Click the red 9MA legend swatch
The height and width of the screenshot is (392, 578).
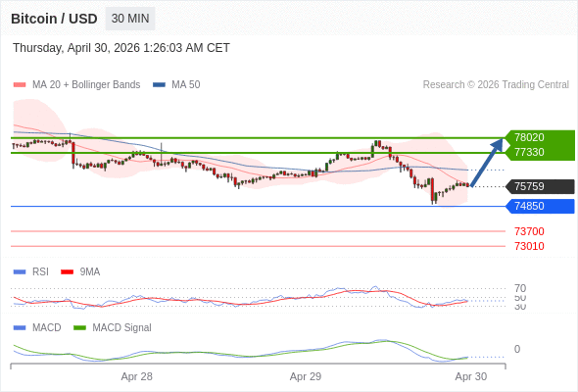coord(67,272)
